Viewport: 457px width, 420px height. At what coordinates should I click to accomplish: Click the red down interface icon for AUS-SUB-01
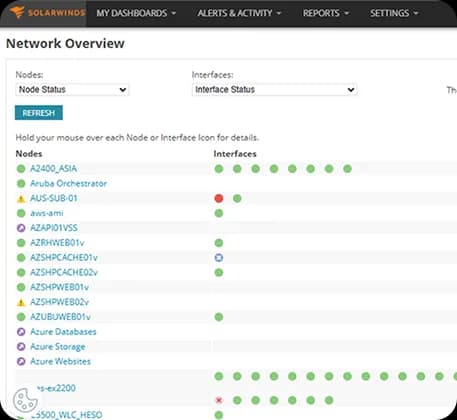point(219,198)
